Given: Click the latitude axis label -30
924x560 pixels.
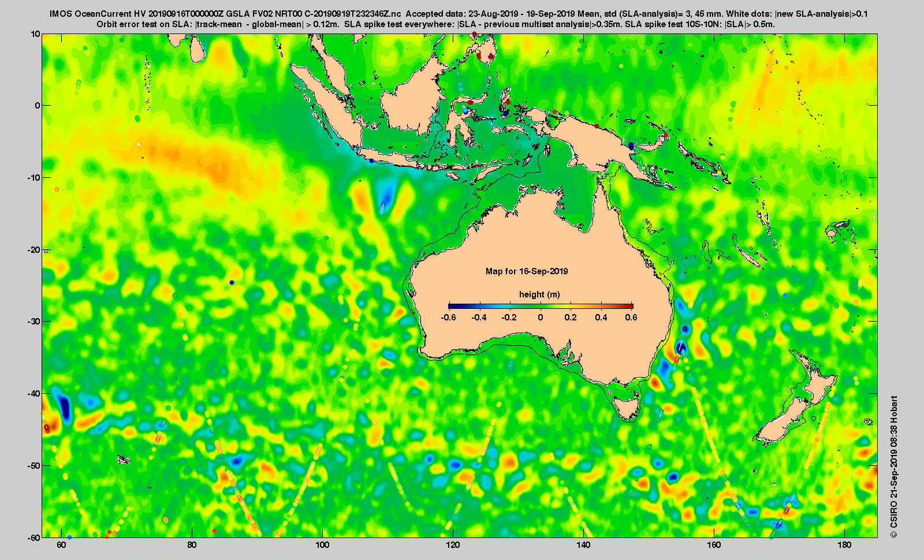Looking at the screenshot, I should tap(34, 322).
